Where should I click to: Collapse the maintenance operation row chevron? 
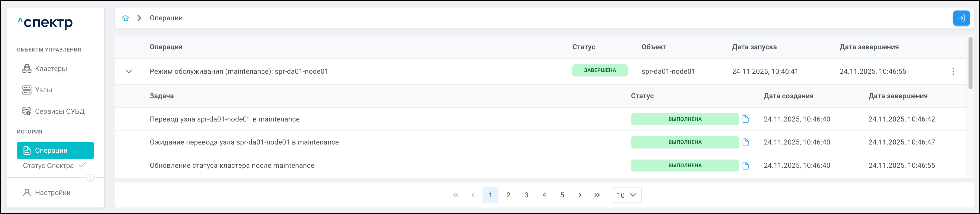129,71
